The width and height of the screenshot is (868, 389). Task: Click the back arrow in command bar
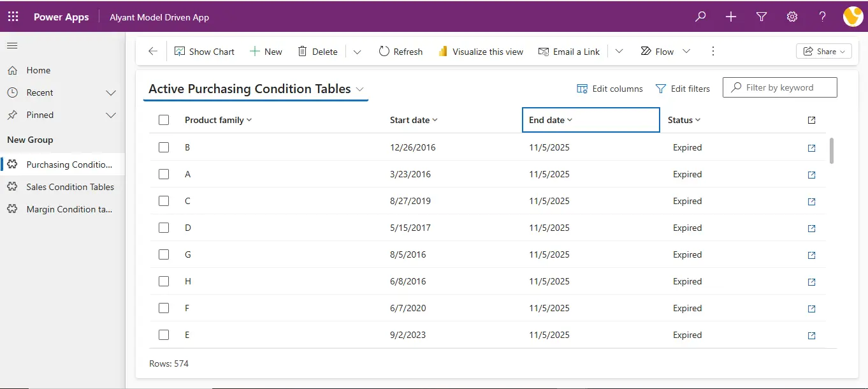click(152, 52)
